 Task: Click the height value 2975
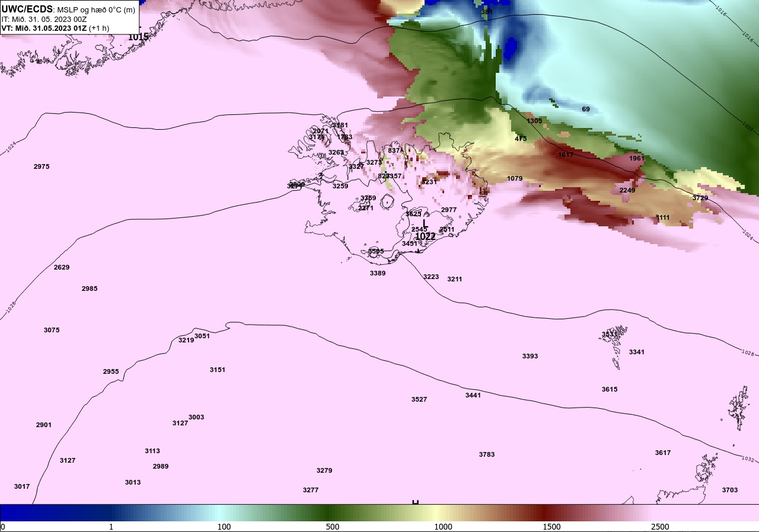(42, 166)
